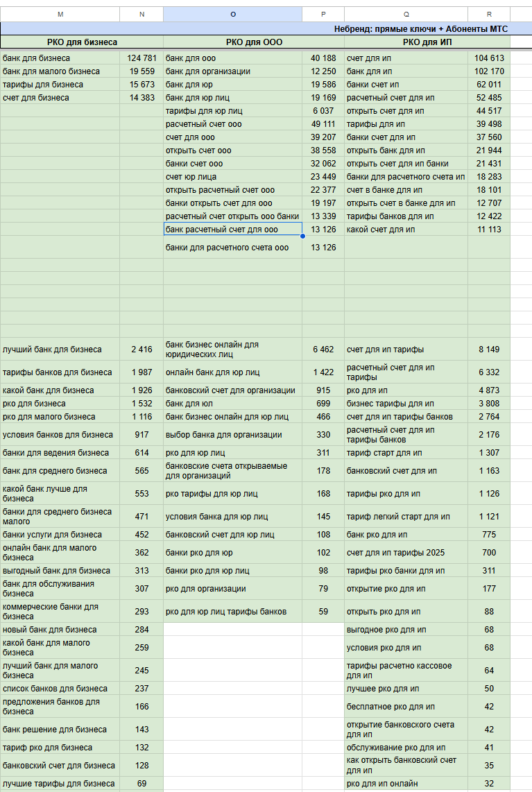
Task: Select column Q header
Action: click(406, 14)
